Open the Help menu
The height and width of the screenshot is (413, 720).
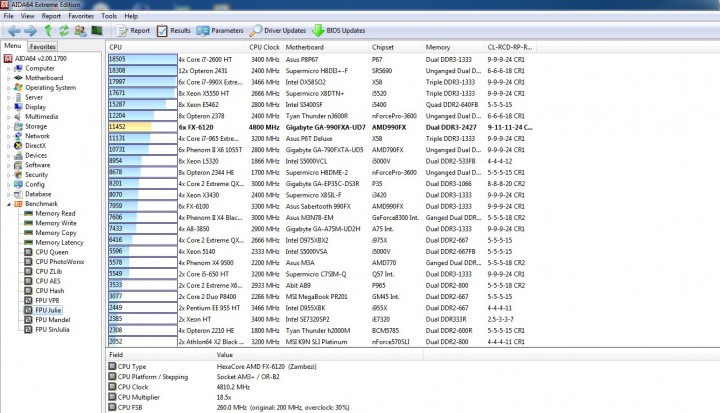131,16
